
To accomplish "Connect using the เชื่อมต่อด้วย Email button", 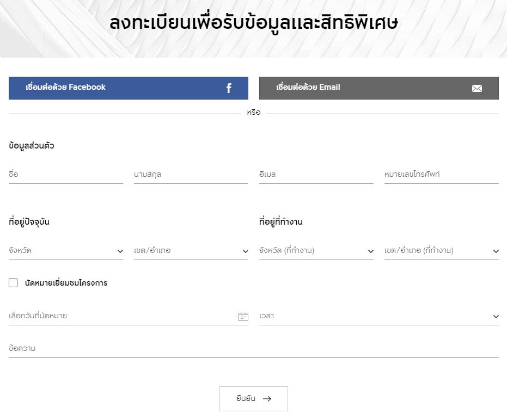I will (x=378, y=88).
